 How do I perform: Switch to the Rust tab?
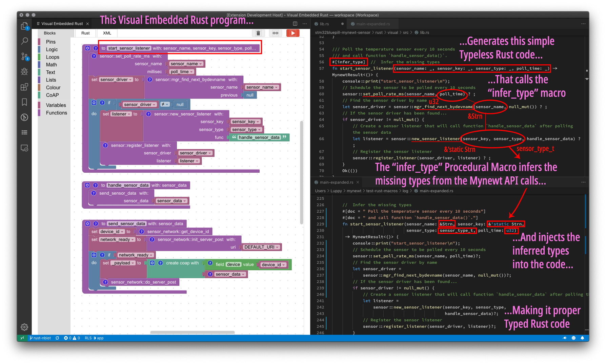click(85, 33)
